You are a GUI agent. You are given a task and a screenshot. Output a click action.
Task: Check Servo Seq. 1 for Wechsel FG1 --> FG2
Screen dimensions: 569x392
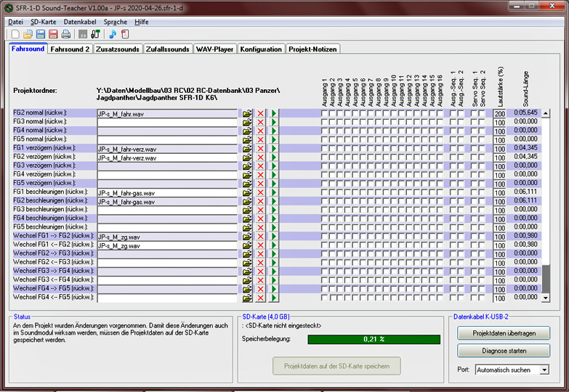click(474, 237)
